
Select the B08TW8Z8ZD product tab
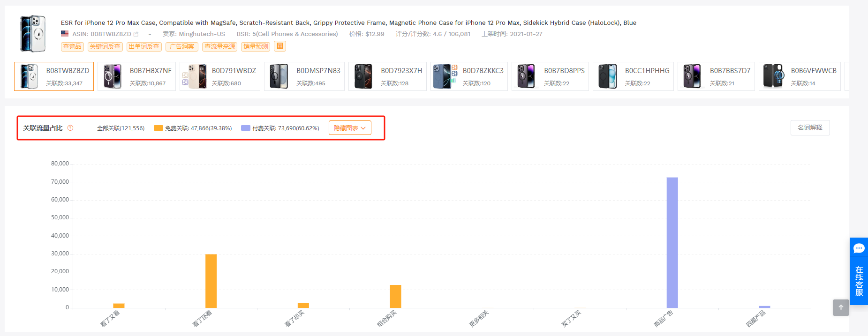(x=54, y=76)
